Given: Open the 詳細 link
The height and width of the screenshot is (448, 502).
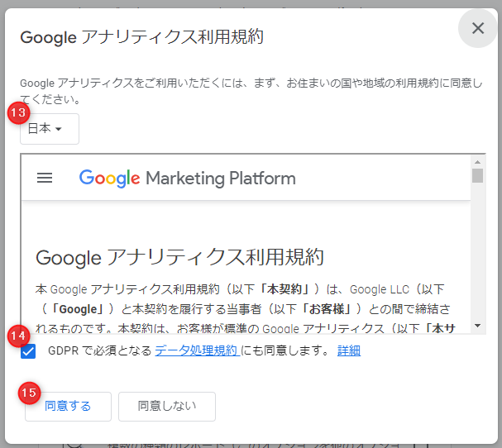Looking at the screenshot, I should [x=349, y=350].
